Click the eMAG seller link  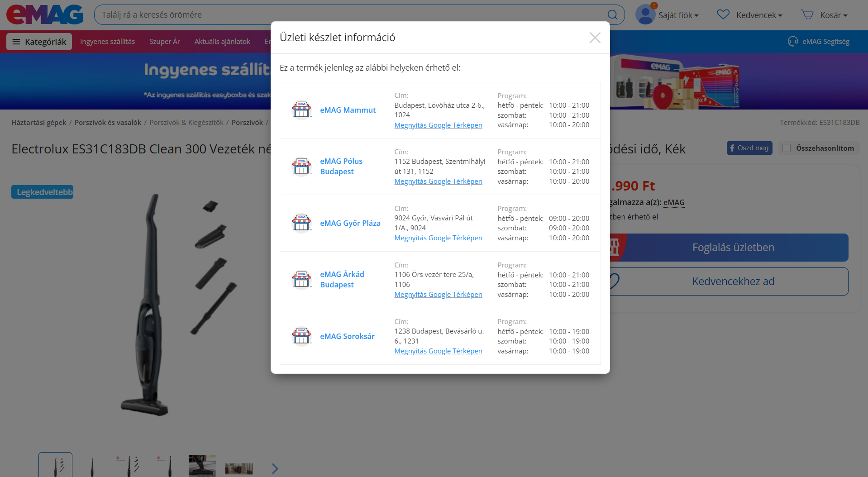coord(674,202)
